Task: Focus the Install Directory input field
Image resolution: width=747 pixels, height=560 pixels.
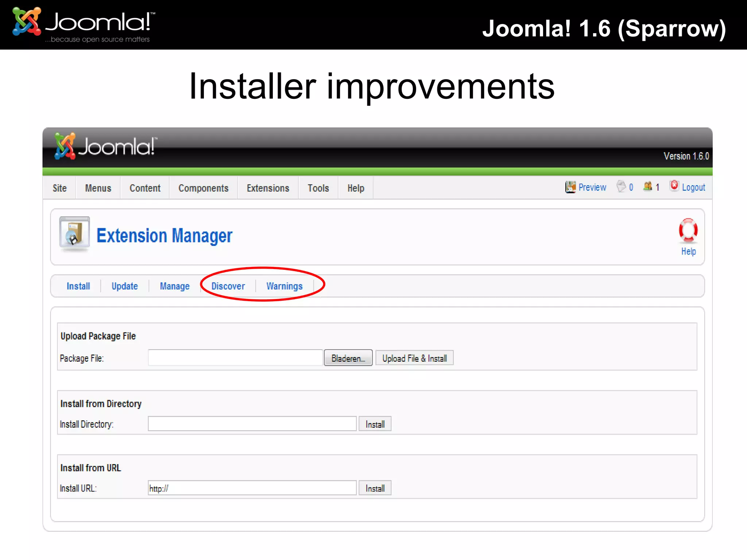Action: point(252,424)
